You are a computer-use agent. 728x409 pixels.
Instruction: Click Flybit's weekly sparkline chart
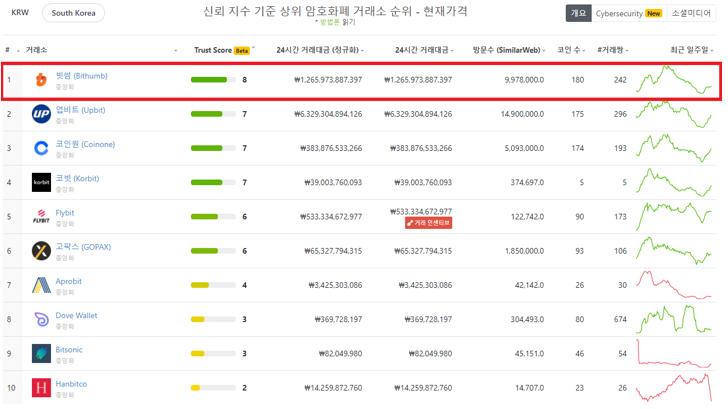click(x=674, y=216)
